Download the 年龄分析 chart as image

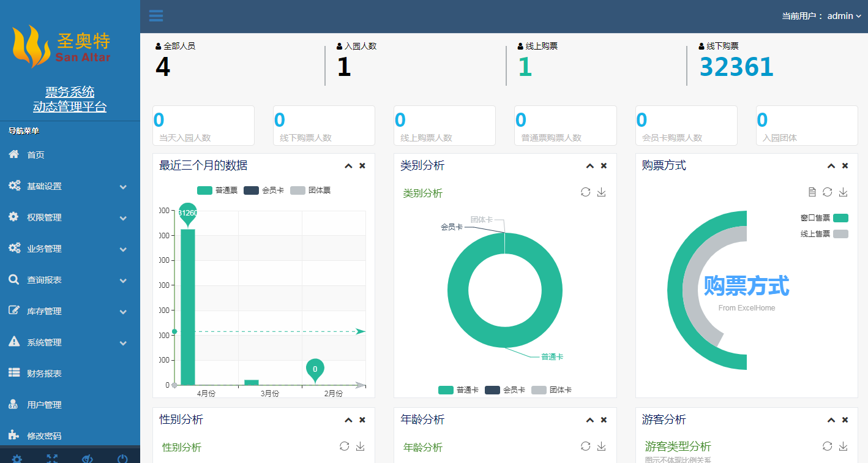click(601, 446)
